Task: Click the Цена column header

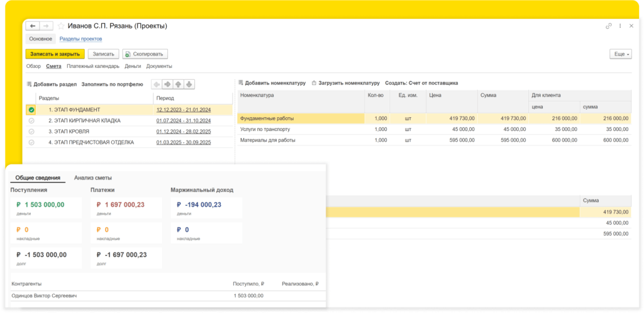Action: [452, 101]
